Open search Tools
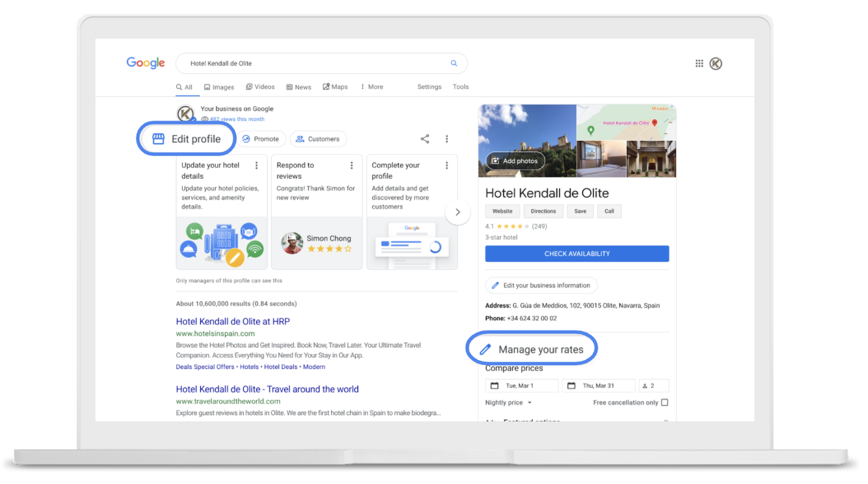The height and width of the screenshot is (484, 868). point(461,87)
